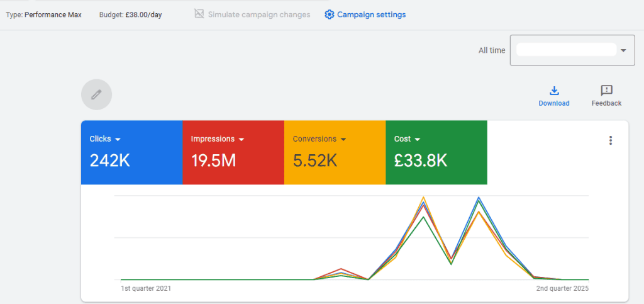The width and height of the screenshot is (644, 304).
Task: Open the Clicks metric dropdown arrow
Action: coord(118,139)
